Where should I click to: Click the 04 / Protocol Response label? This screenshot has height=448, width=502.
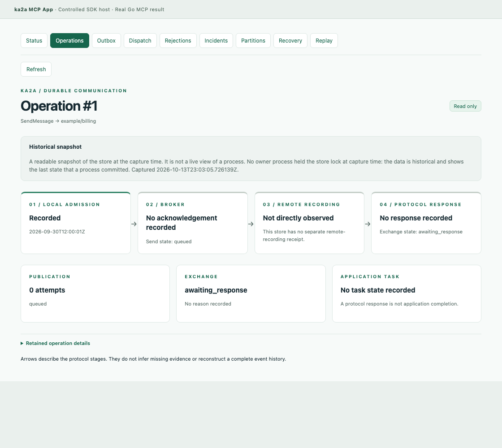(x=420, y=204)
